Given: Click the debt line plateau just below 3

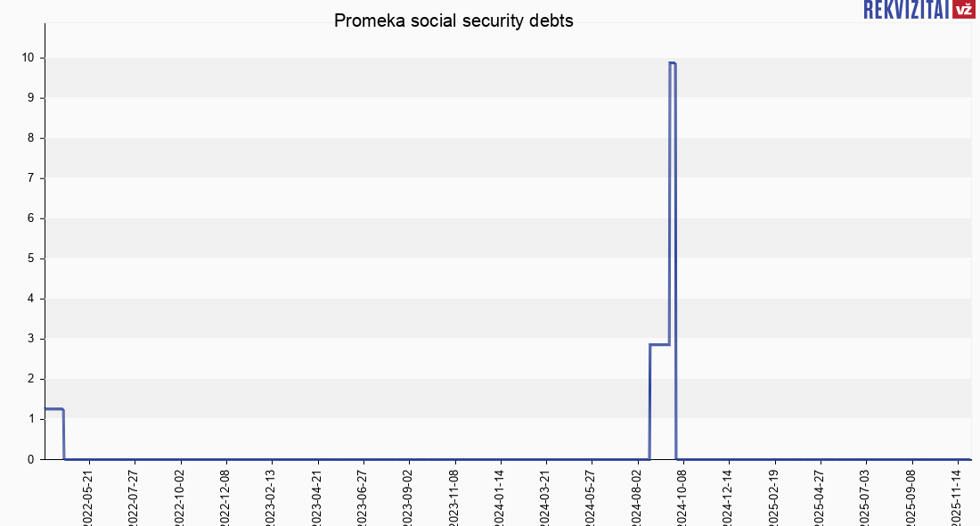Looking at the screenshot, I should [659, 344].
